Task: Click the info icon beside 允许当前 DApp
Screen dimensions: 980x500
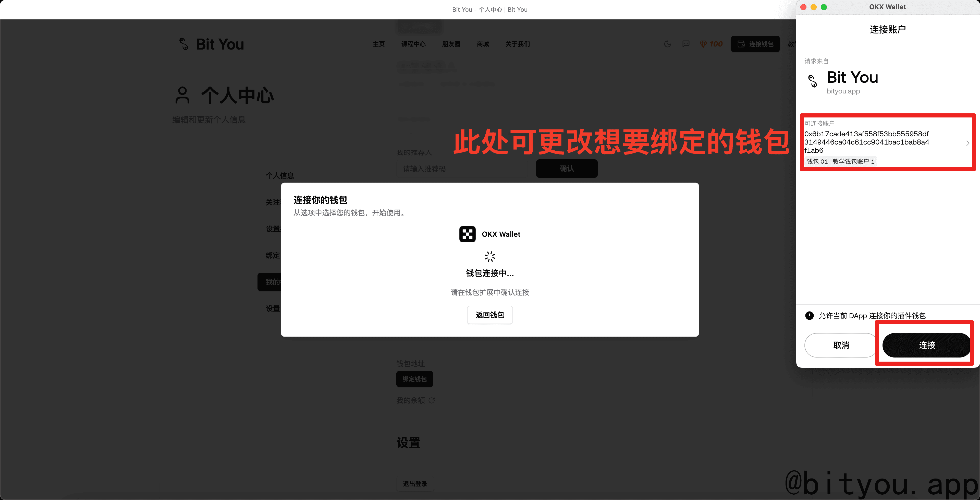Action: point(810,315)
